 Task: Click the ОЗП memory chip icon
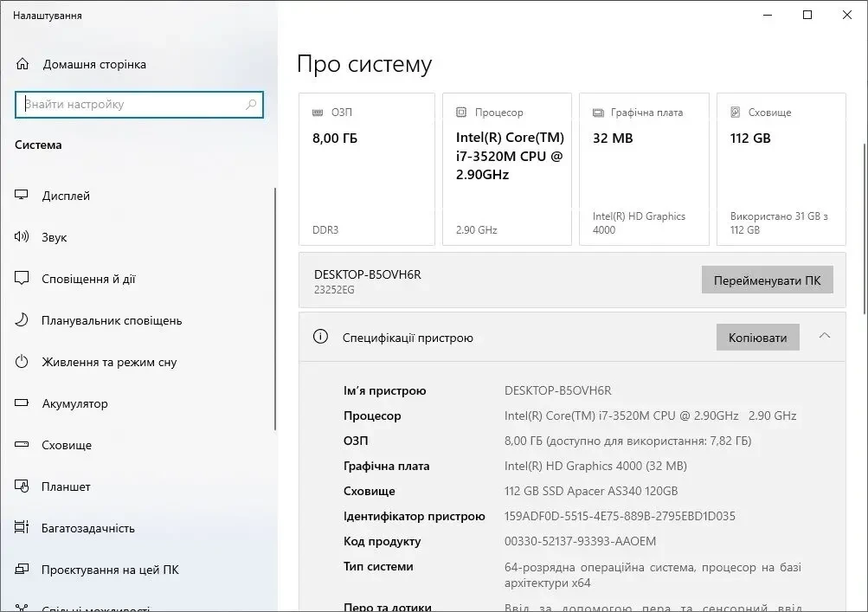pyautogui.click(x=318, y=113)
